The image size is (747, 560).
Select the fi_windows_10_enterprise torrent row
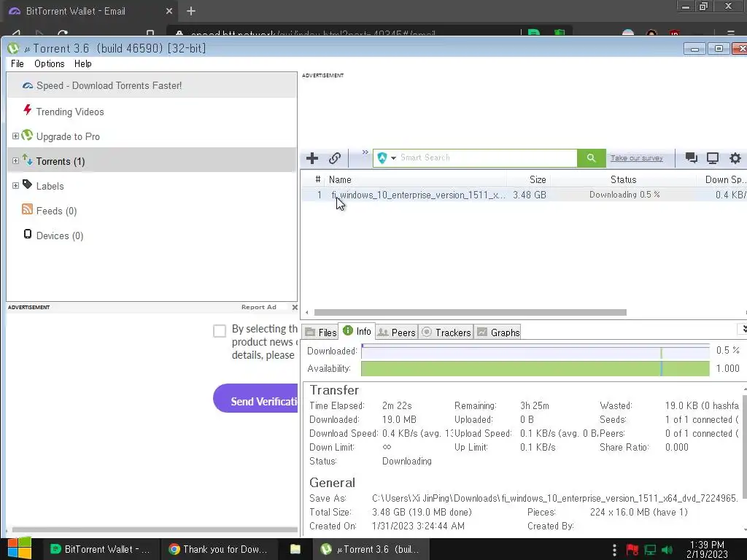click(524, 195)
